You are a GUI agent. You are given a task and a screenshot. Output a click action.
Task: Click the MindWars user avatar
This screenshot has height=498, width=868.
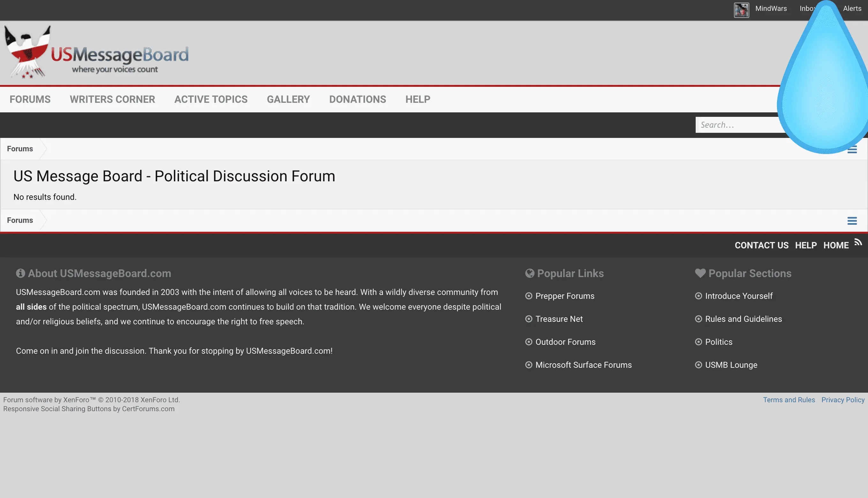coord(741,10)
